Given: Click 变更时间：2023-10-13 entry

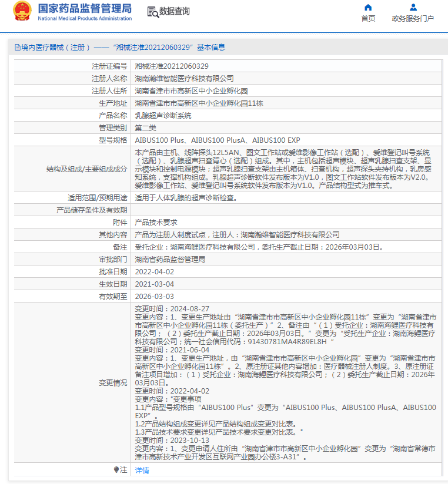Looking at the screenshot, I should tap(172, 440).
